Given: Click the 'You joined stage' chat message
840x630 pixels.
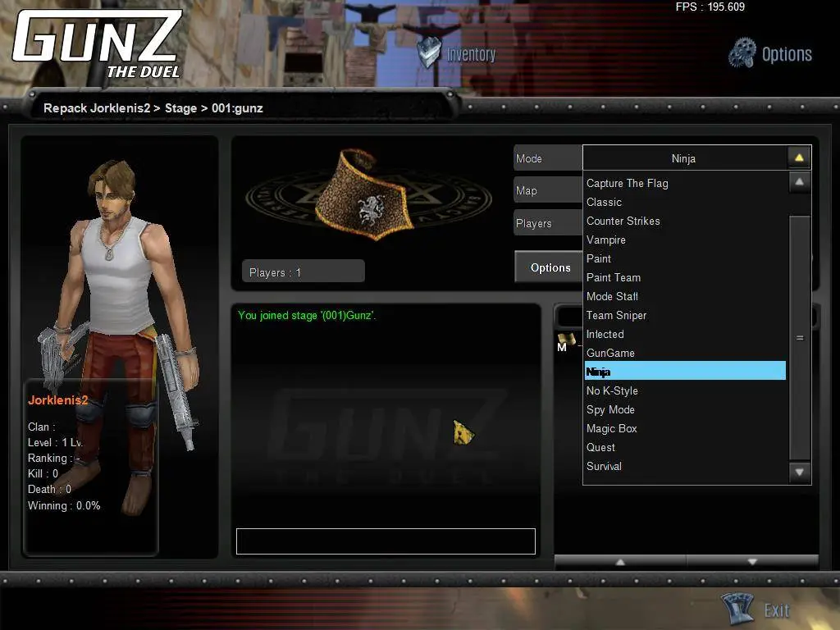Looking at the screenshot, I should coord(307,315).
